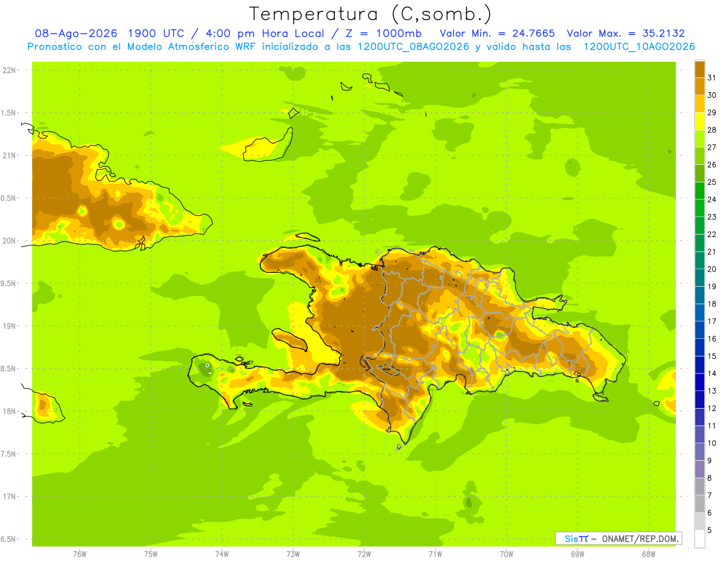The height and width of the screenshot is (562, 728).
Task: Click the '19N' latitude axis label
Action: point(9,326)
